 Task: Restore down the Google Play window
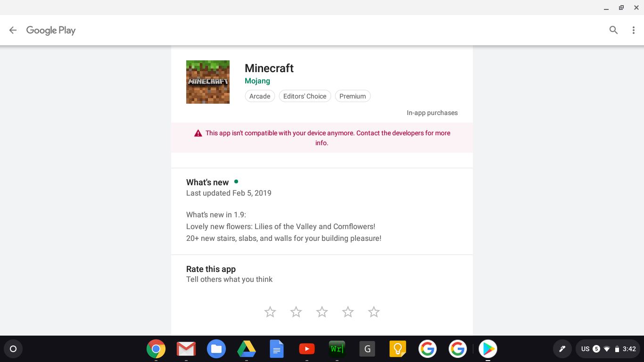pyautogui.click(x=621, y=8)
